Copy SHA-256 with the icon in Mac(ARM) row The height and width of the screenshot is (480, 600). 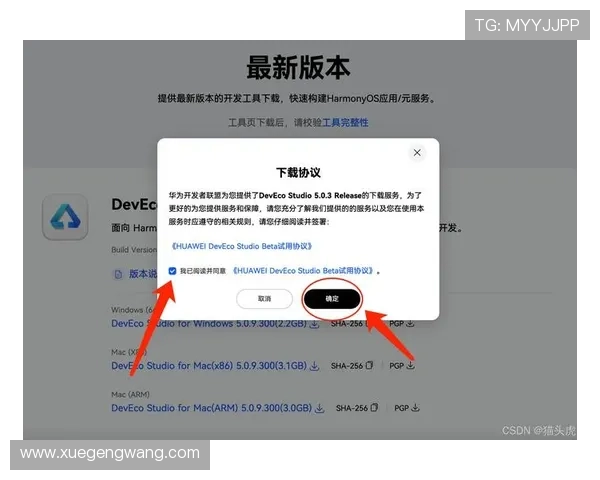coord(375,407)
